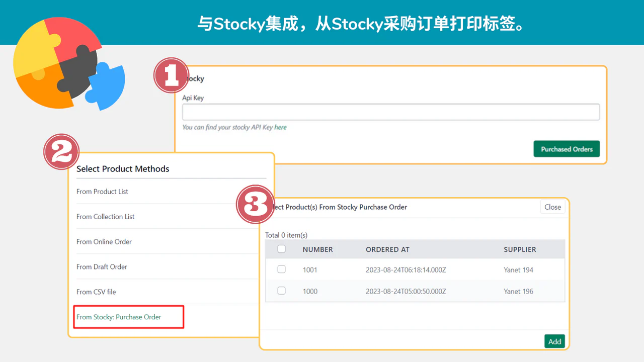The width and height of the screenshot is (644, 362).
Task: Close the Stocky Purchase Order dialog
Action: (552, 207)
